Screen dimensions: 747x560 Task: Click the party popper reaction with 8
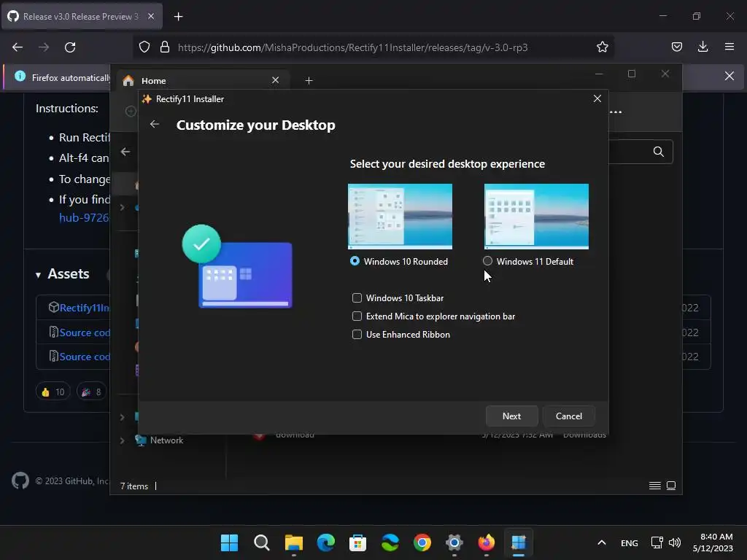tap(92, 392)
